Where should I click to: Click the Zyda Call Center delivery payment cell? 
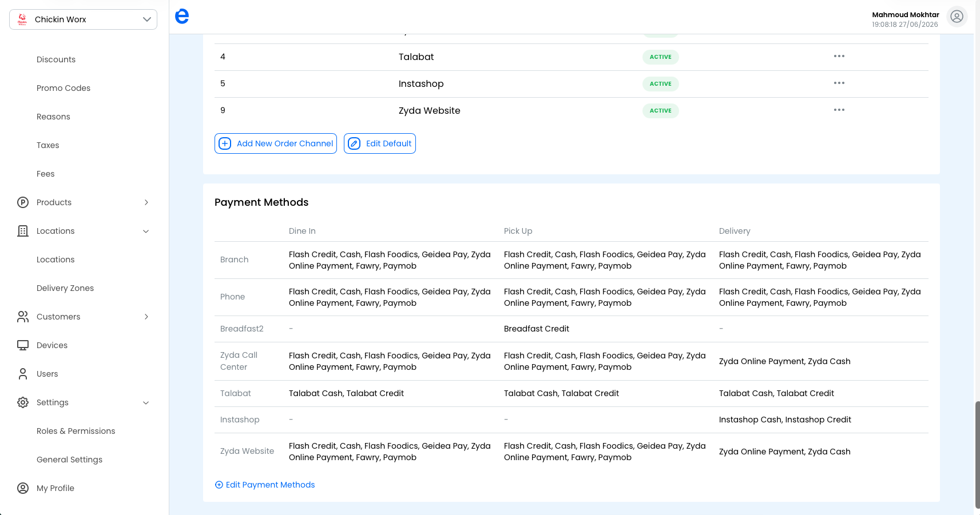[x=785, y=361]
